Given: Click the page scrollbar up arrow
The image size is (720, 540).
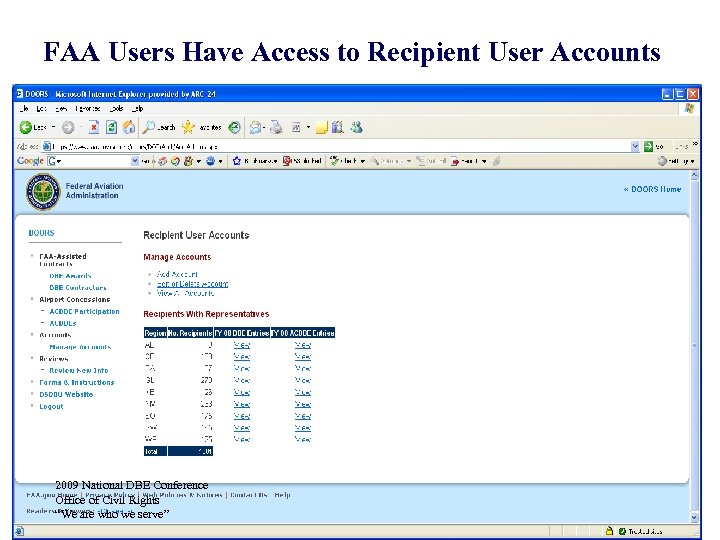Looking at the screenshot, I should point(694,175).
